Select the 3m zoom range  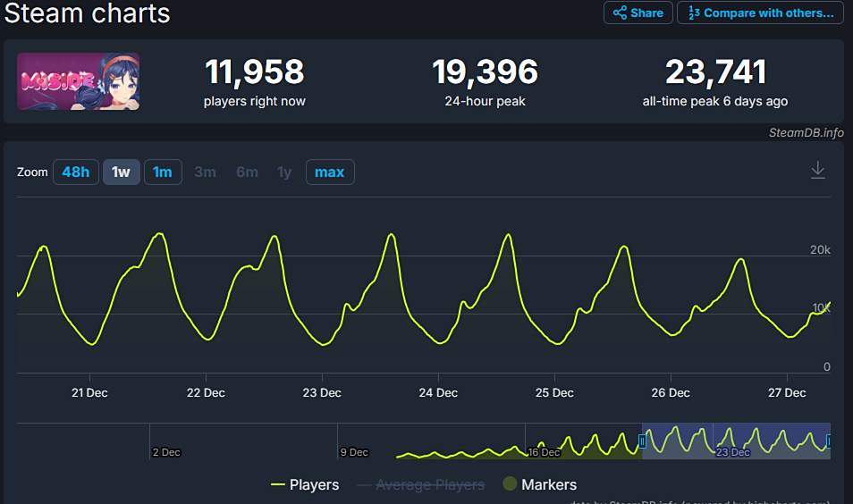(x=205, y=172)
